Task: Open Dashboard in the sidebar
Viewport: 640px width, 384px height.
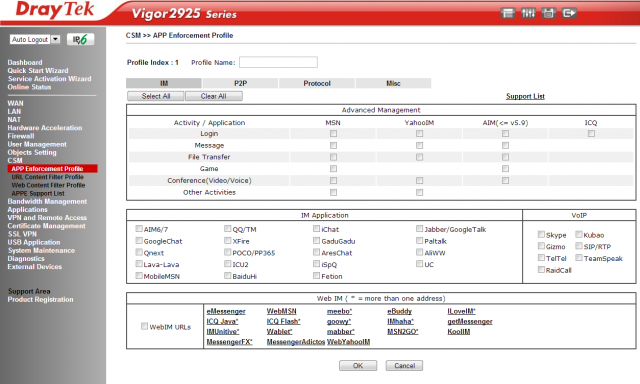Action: click(x=25, y=62)
